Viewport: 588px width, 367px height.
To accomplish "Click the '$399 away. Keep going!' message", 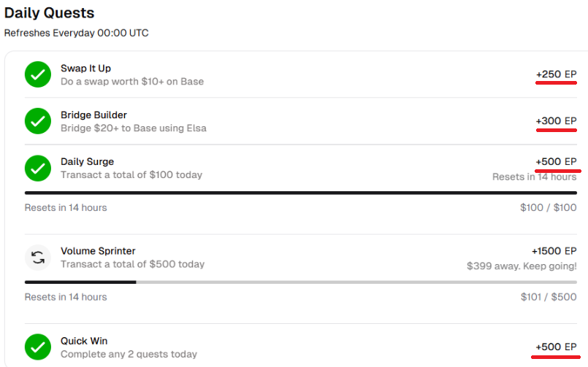I will point(522,266).
